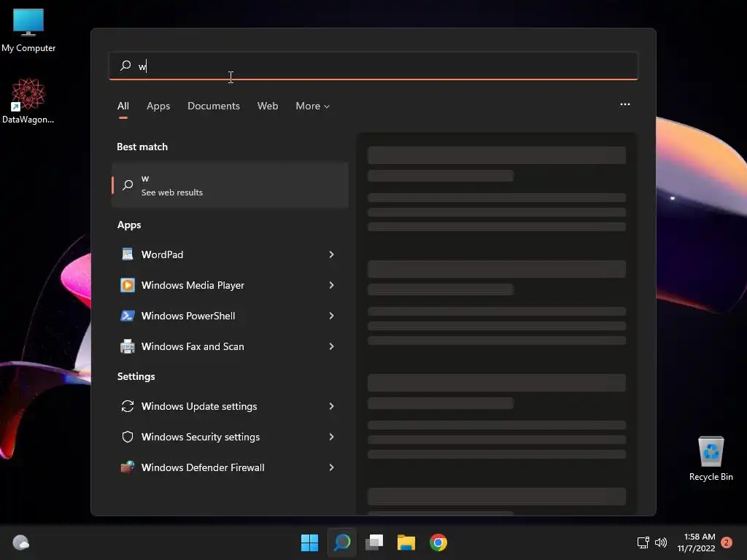Screen dimensions: 747x560
Task: Switch to the Documents filter tab
Action: click(214, 106)
